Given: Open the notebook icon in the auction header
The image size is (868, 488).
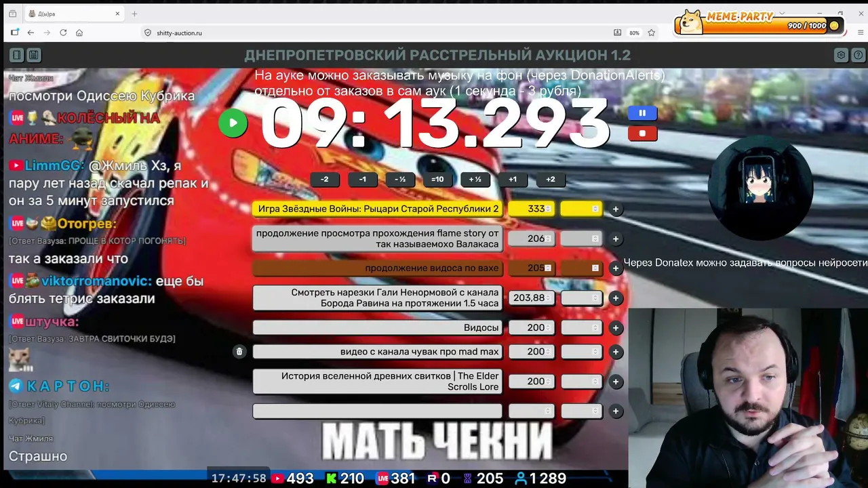Looking at the screenshot, I should [x=17, y=55].
